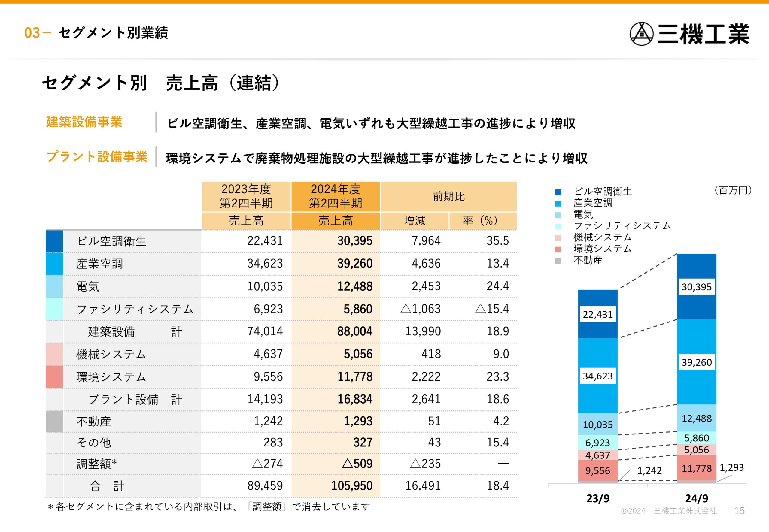Click the ファシリティシステム legend marker

[558, 226]
